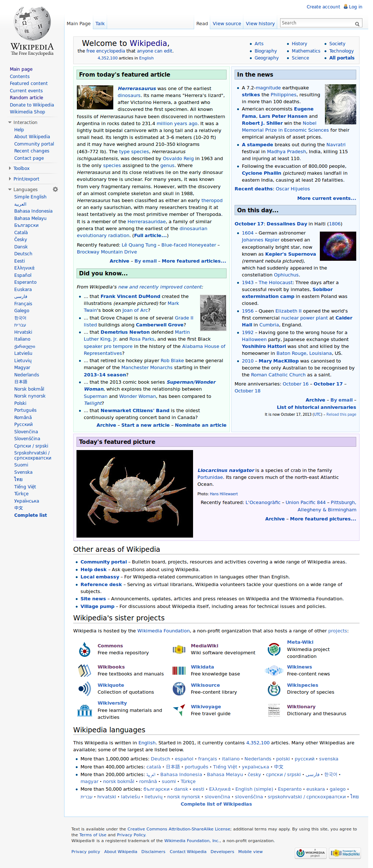Click the Create account link

point(323,7)
